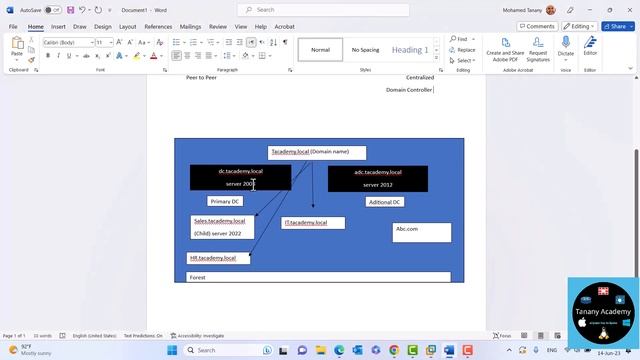
Task: Open the Editor pane icon
Action: 590,45
